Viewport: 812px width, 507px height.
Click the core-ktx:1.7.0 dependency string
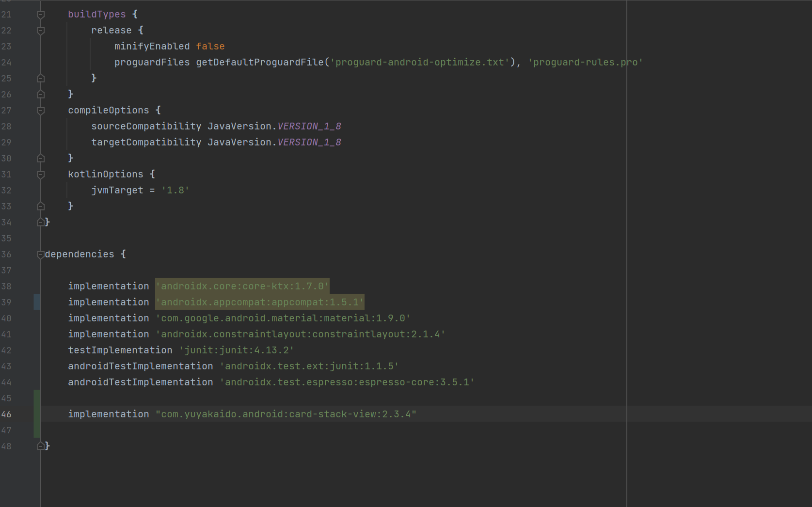242,286
